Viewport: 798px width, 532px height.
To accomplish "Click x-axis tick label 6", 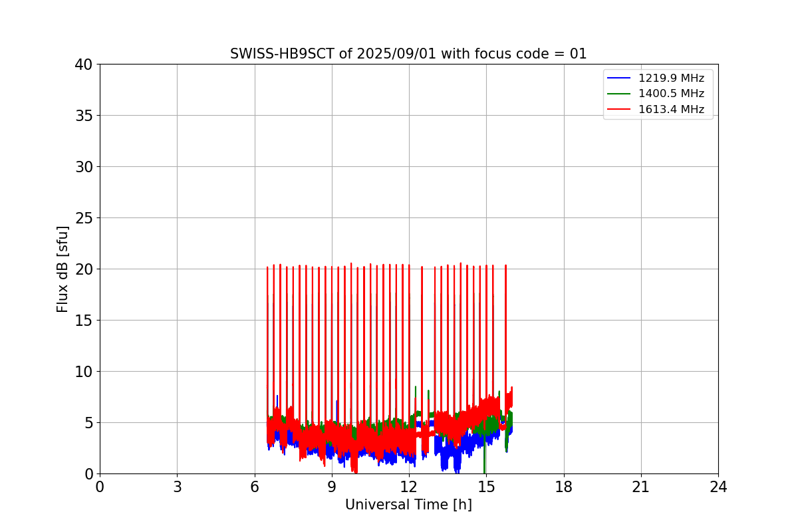I will [x=255, y=487].
